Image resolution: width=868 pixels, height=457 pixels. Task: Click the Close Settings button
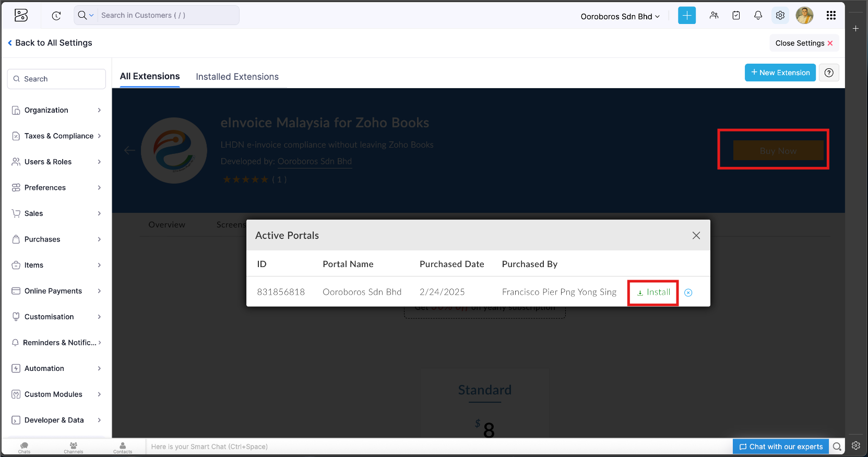804,43
